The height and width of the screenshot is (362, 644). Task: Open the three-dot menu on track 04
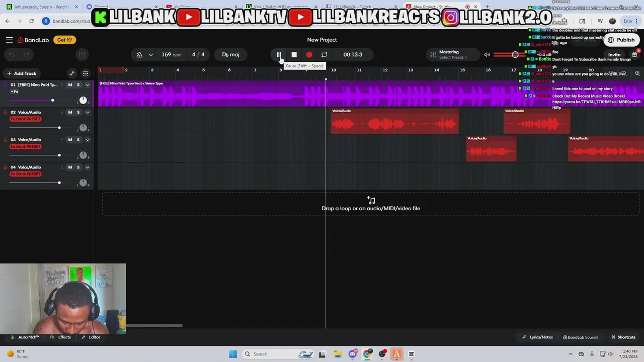(62, 167)
